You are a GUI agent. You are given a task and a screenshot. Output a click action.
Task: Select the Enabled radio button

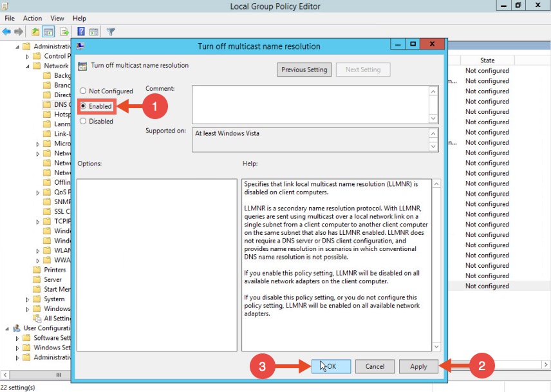[84, 106]
